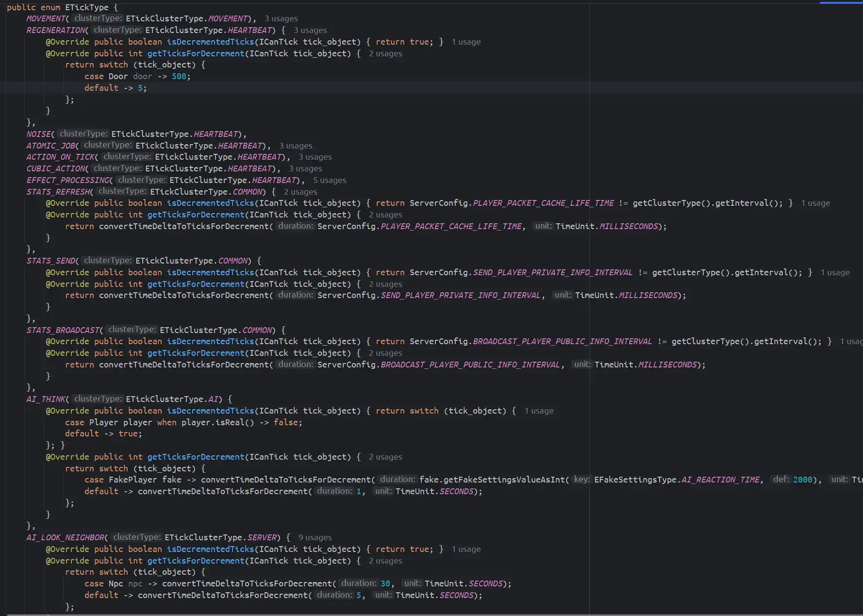Screen dimensions: 863x616
Task: Click the NOISE enum constant
Action: (38, 134)
